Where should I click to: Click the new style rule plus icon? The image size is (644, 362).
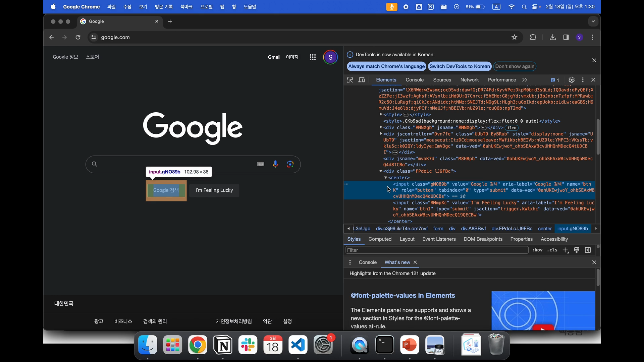click(565, 250)
